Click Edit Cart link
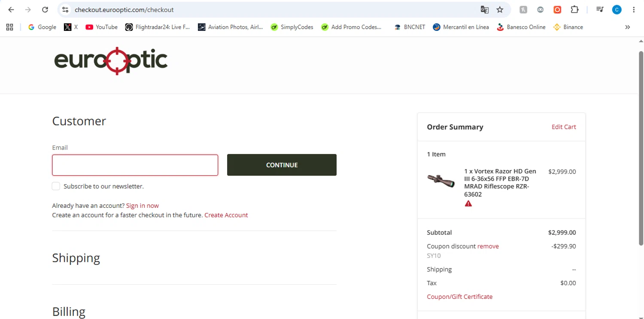This screenshot has width=644, height=319. (564, 127)
